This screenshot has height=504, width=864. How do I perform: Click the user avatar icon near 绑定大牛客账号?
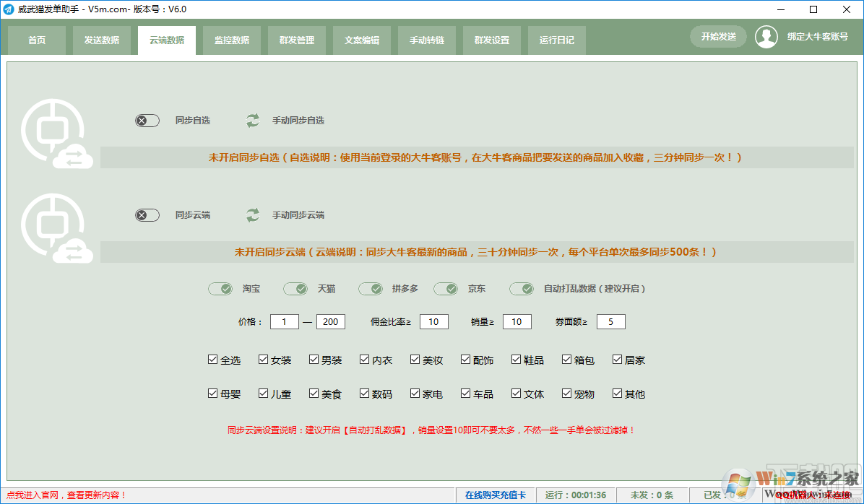(x=766, y=36)
